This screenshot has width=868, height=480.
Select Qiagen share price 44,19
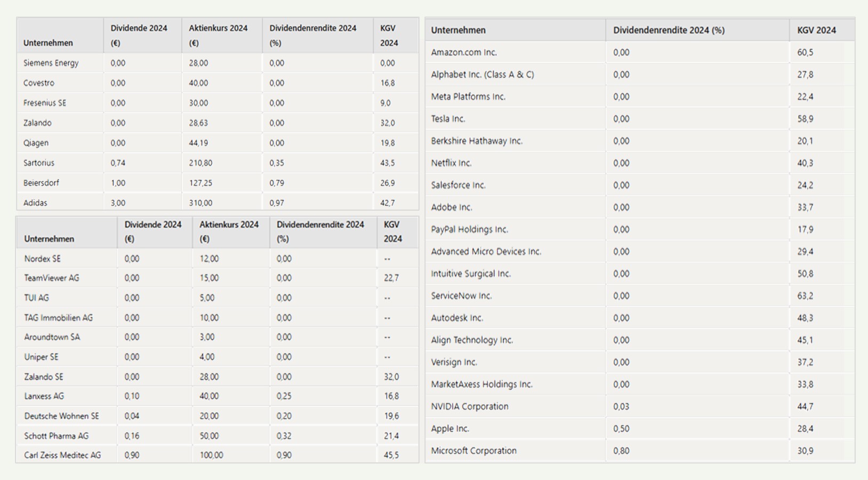[198, 143]
